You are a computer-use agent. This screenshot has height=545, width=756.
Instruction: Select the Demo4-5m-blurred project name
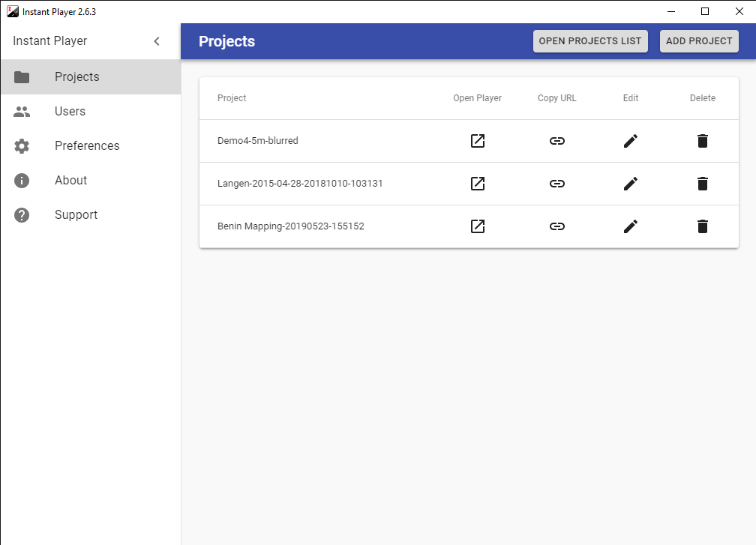257,141
